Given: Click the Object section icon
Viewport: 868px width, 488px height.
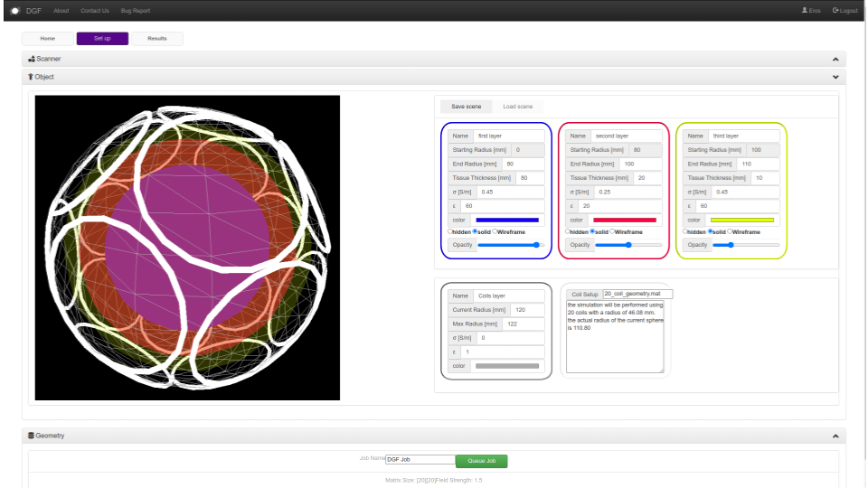Looking at the screenshot, I should click(x=31, y=77).
